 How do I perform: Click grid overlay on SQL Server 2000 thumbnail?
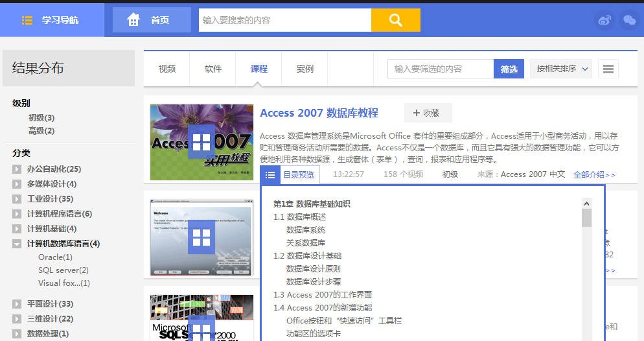point(201,329)
